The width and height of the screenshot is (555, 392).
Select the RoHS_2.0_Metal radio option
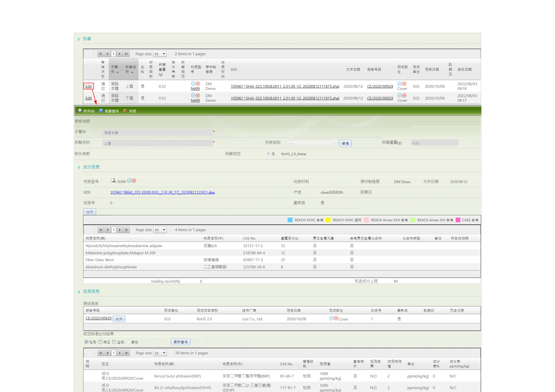pyautogui.click(x=278, y=153)
